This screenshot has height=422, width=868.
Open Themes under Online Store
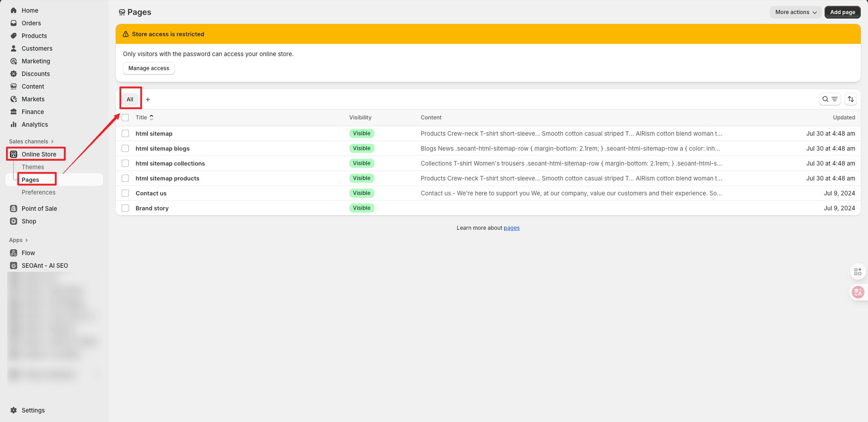(33, 167)
